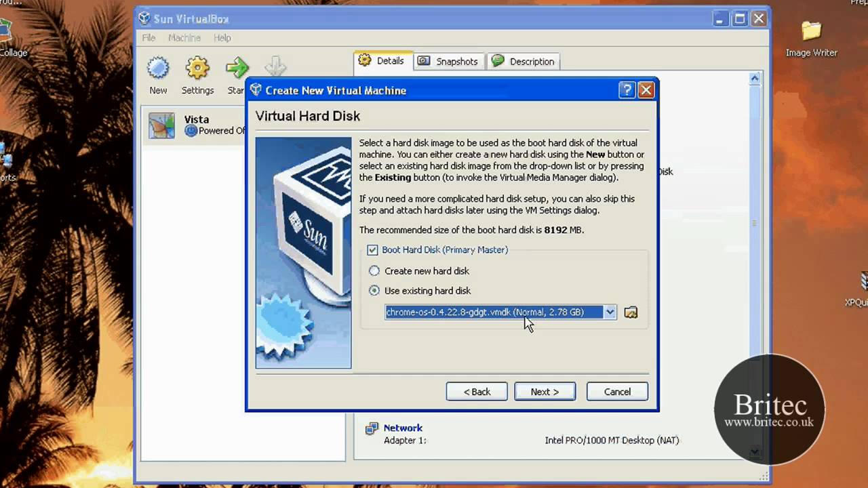
Task: Switch to the Snapshots tab
Action: [448, 61]
